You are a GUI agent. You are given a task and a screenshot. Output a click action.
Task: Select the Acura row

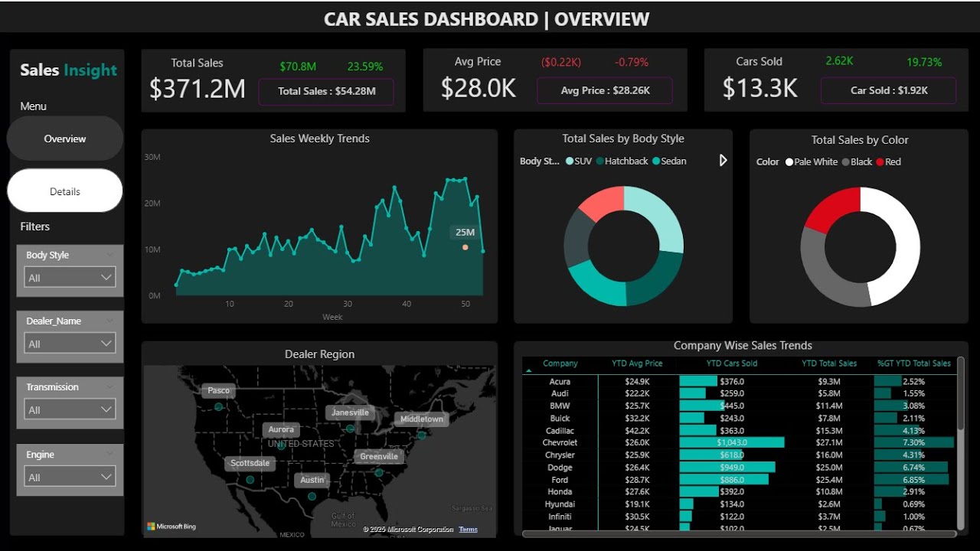pos(739,381)
